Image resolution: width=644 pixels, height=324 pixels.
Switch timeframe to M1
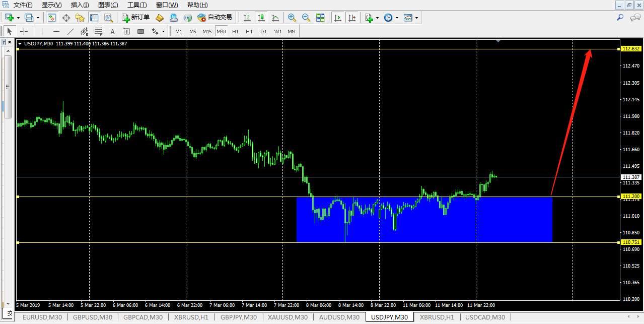[x=179, y=31]
